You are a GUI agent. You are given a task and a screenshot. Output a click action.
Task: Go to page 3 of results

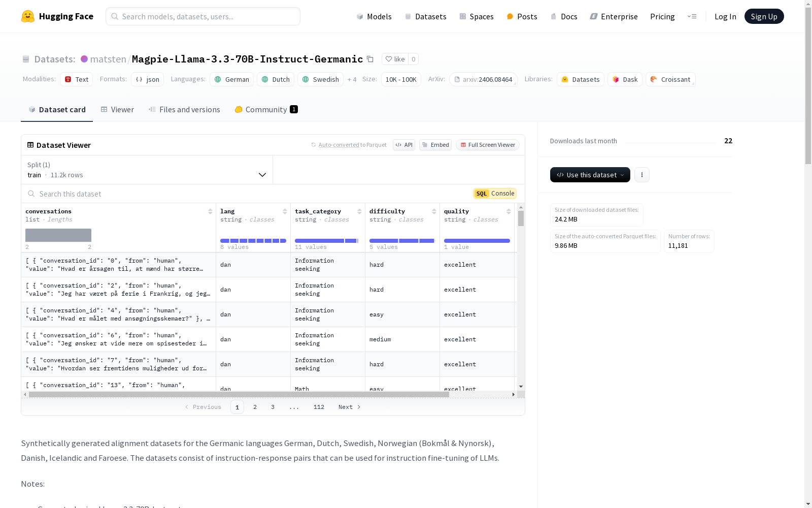coord(273,407)
